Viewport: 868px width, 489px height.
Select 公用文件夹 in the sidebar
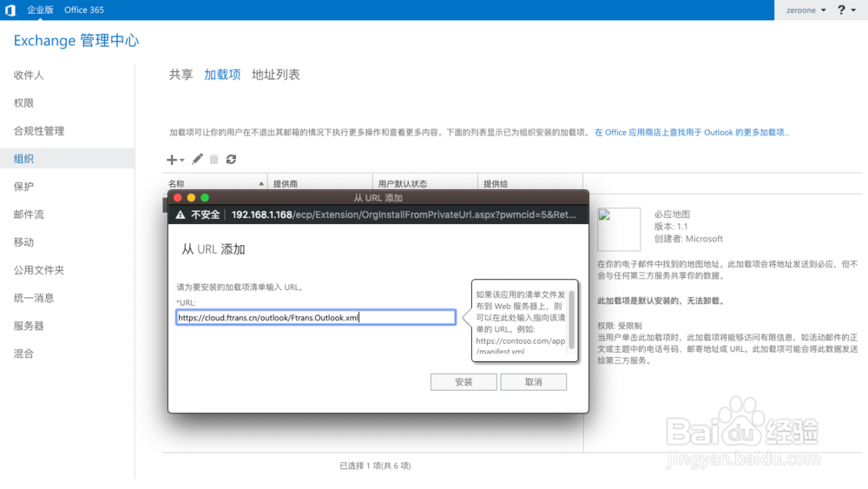39,270
